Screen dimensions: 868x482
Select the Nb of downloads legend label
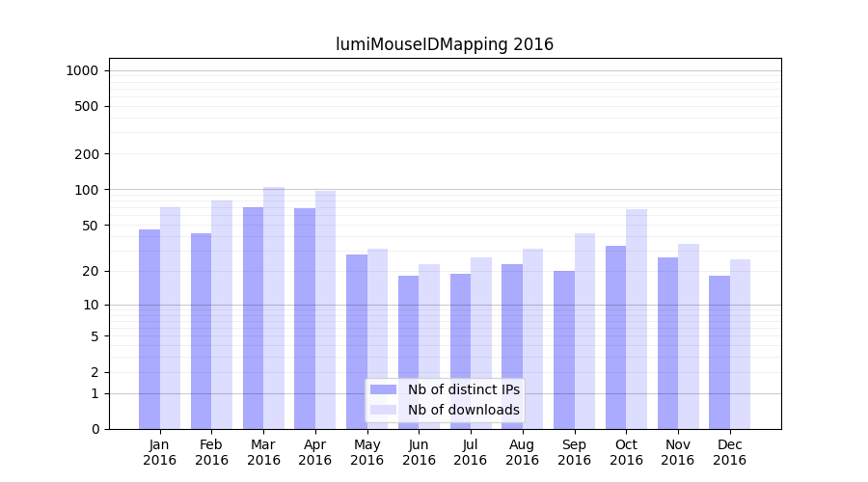point(463,410)
